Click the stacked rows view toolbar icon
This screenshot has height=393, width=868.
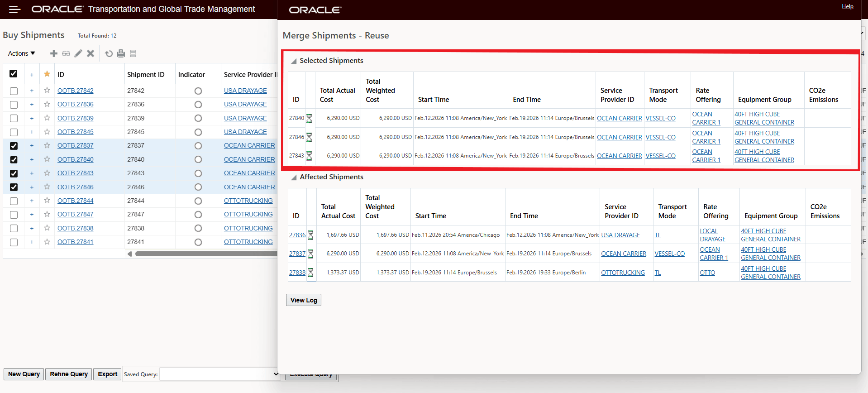click(x=133, y=53)
